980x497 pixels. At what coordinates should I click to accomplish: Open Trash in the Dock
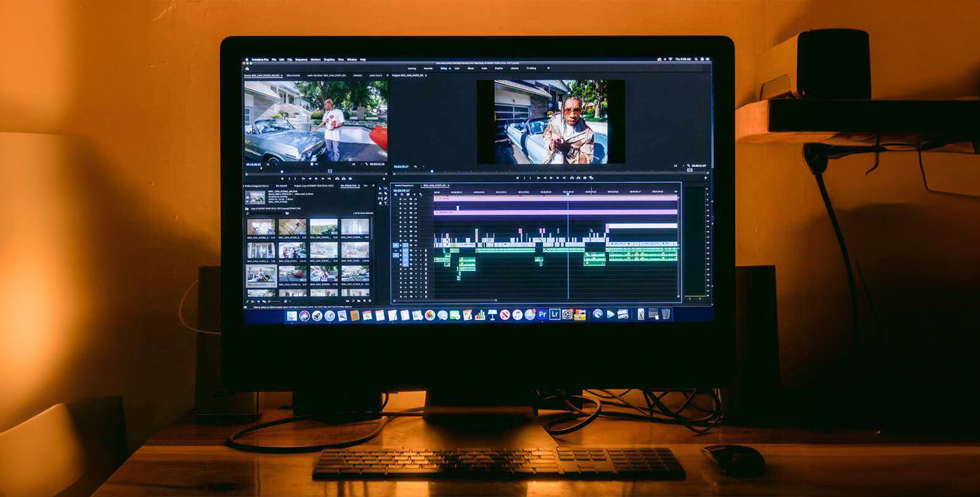[x=666, y=314]
